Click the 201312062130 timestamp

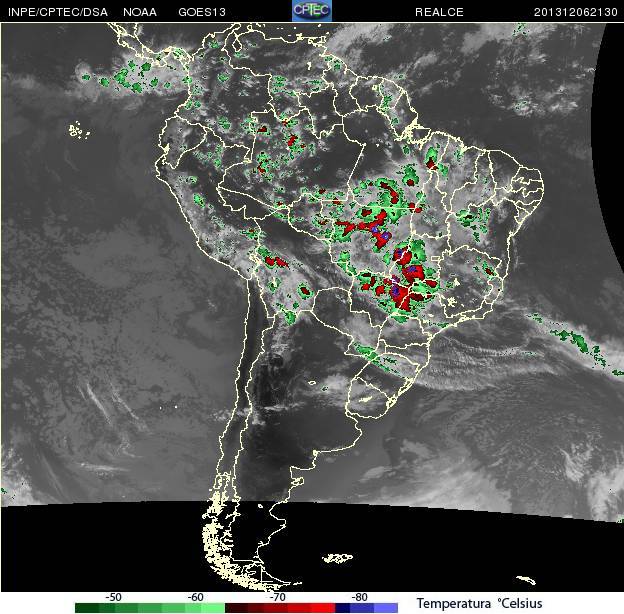pyautogui.click(x=575, y=12)
